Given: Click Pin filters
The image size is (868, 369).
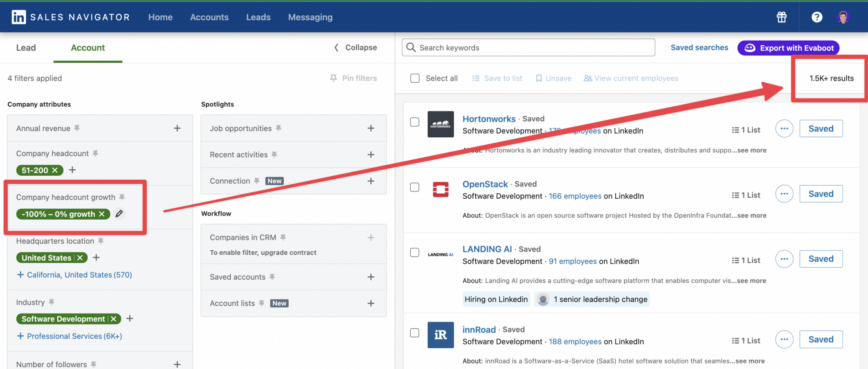Looking at the screenshot, I should pos(353,78).
